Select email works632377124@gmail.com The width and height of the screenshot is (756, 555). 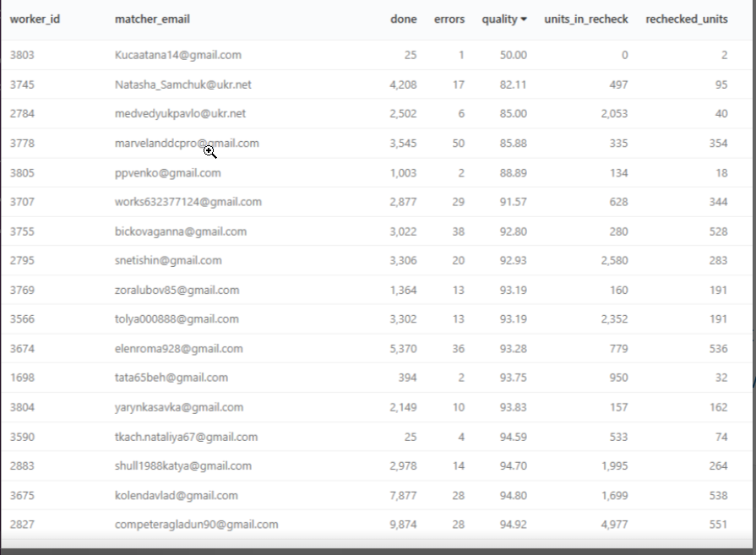tap(188, 202)
